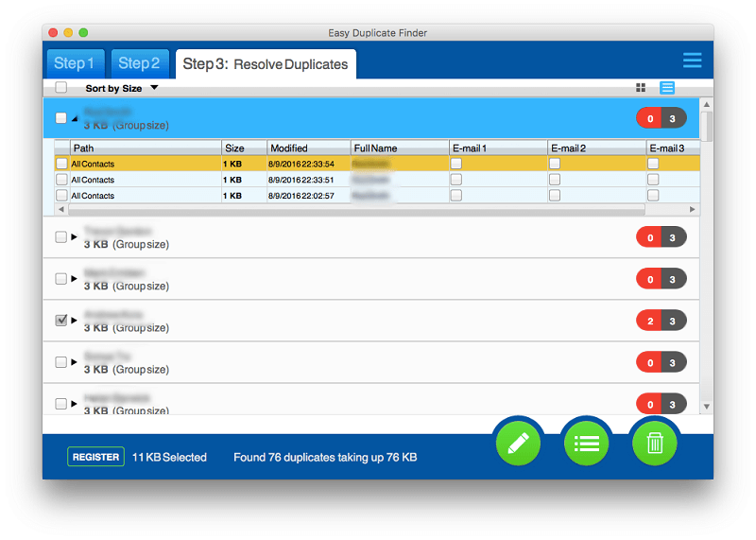Viewport: 756px width, 540px height.
Task: Go to the Step 2 tab
Action: (139, 63)
